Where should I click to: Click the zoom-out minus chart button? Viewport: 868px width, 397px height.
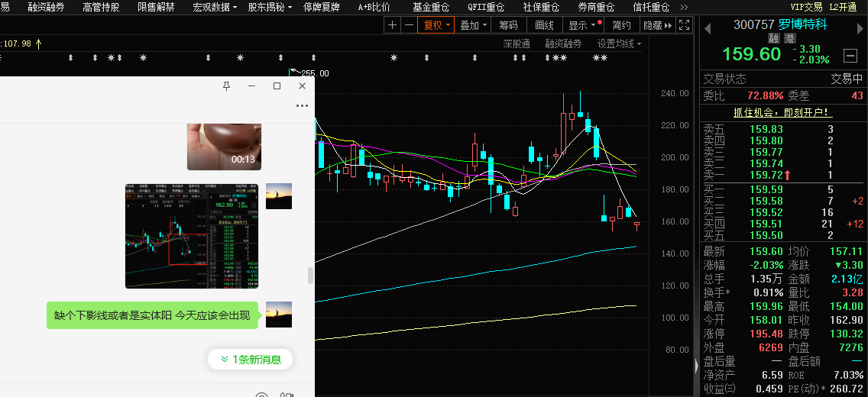coord(409,25)
